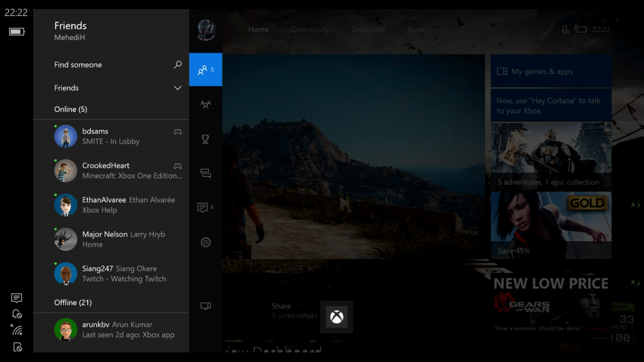Open the Parties icon in guide sidebar
This screenshot has width=644, height=362.
pos(205,105)
